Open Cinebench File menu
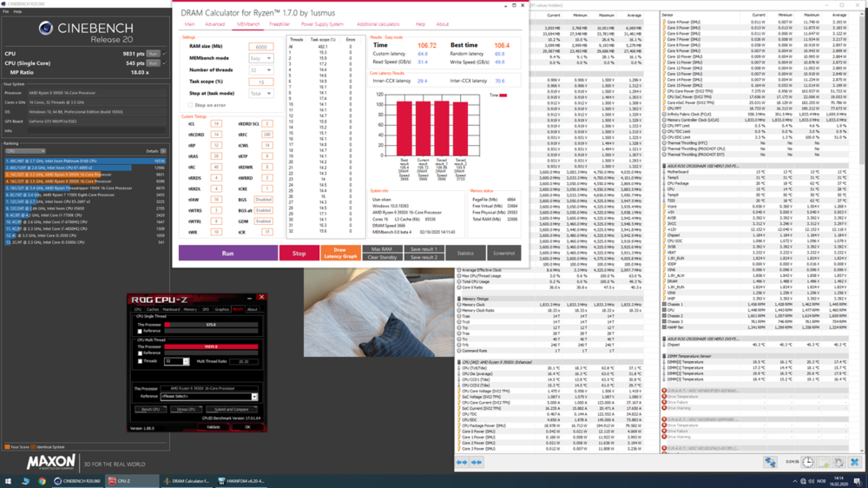Screen dimensions: 868x488 [5, 11]
